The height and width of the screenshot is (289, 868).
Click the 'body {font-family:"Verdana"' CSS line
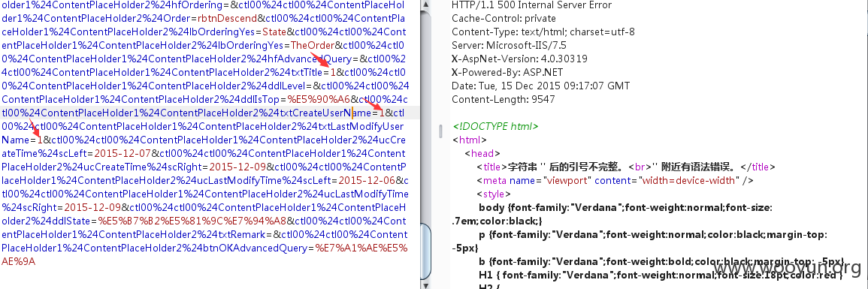625,207
